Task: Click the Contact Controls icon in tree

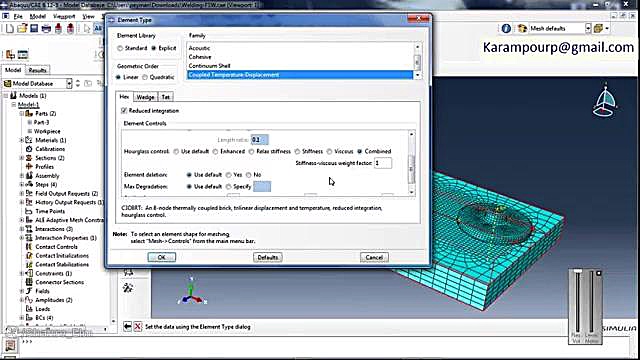Action: (29, 247)
